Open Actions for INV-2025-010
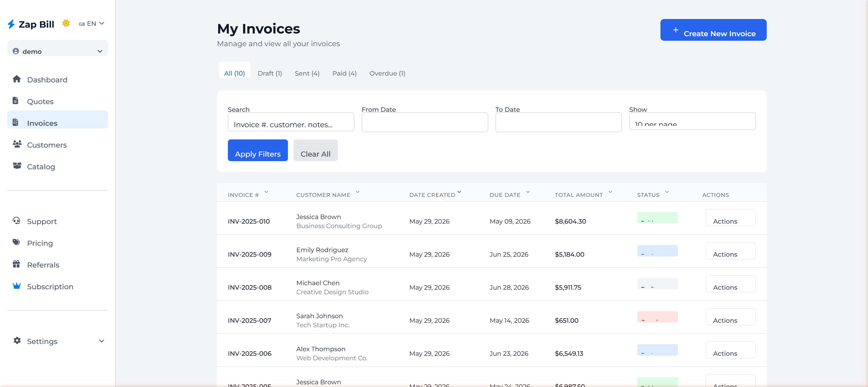Image resolution: width=868 pixels, height=387 pixels. 730,218
